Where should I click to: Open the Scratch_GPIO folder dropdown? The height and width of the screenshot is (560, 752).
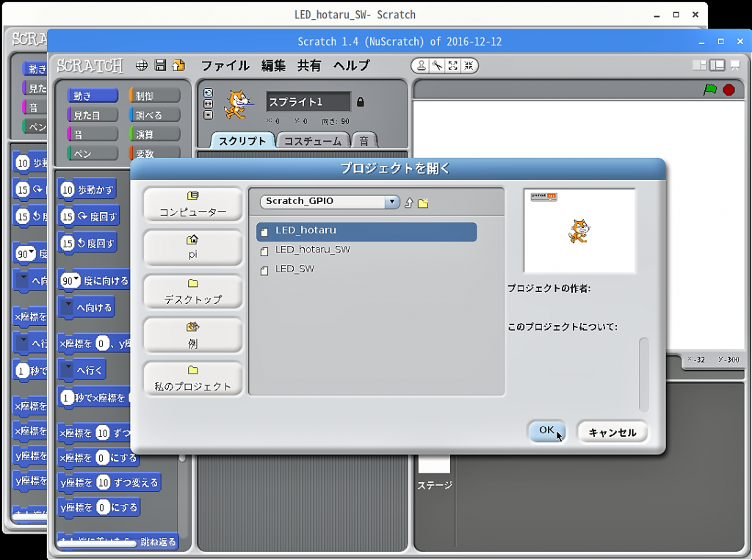[x=392, y=201]
